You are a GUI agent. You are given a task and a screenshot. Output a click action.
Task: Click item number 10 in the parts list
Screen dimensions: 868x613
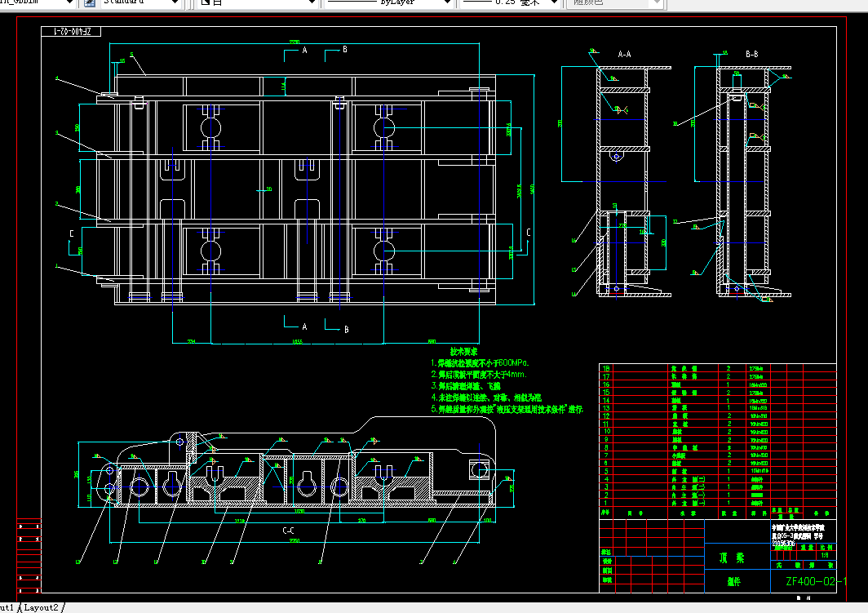click(x=607, y=431)
